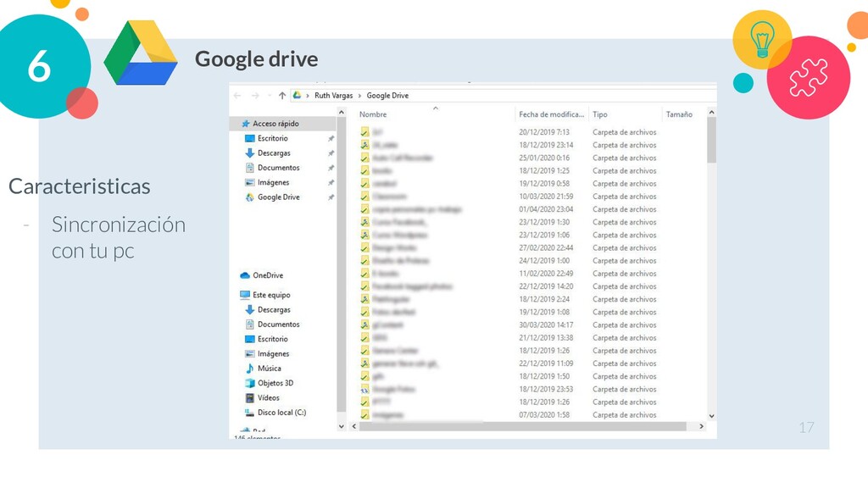Image resolution: width=868 pixels, height=488 pixels.
Task: Sort by Tipo column header
Action: 600,114
